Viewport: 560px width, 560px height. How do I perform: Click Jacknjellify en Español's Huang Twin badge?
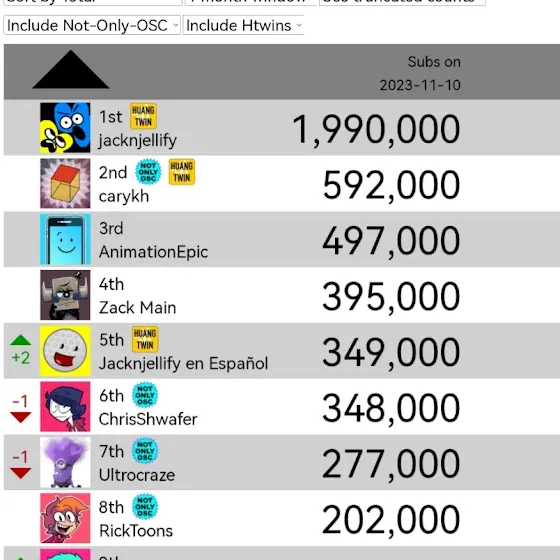click(x=145, y=339)
